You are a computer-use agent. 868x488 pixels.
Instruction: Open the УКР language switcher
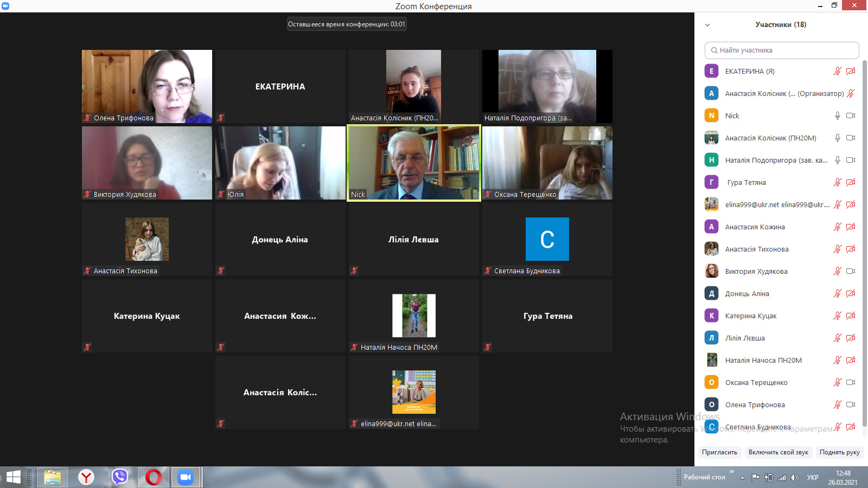pyautogui.click(x=812, y=478)
